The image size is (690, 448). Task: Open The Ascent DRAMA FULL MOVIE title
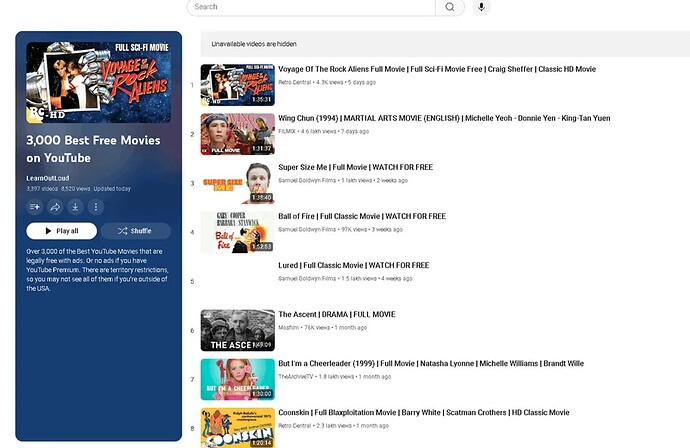pyautogui.click(x=337, y=314)
